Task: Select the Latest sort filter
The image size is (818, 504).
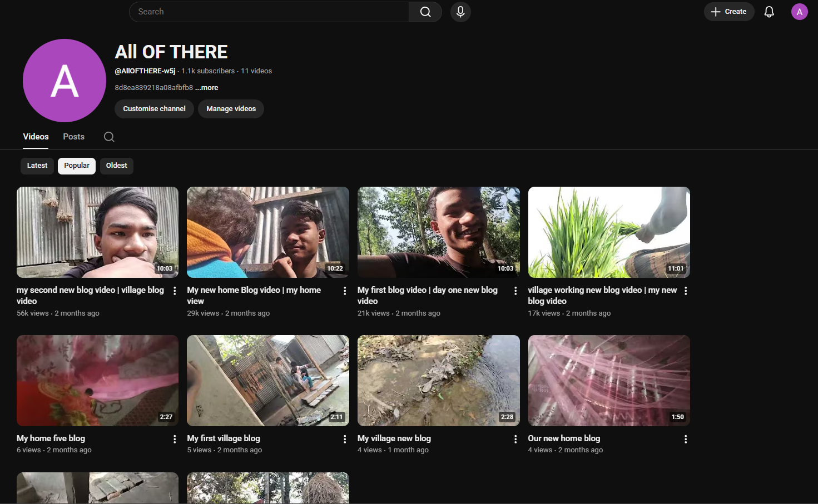Action: 37,166
